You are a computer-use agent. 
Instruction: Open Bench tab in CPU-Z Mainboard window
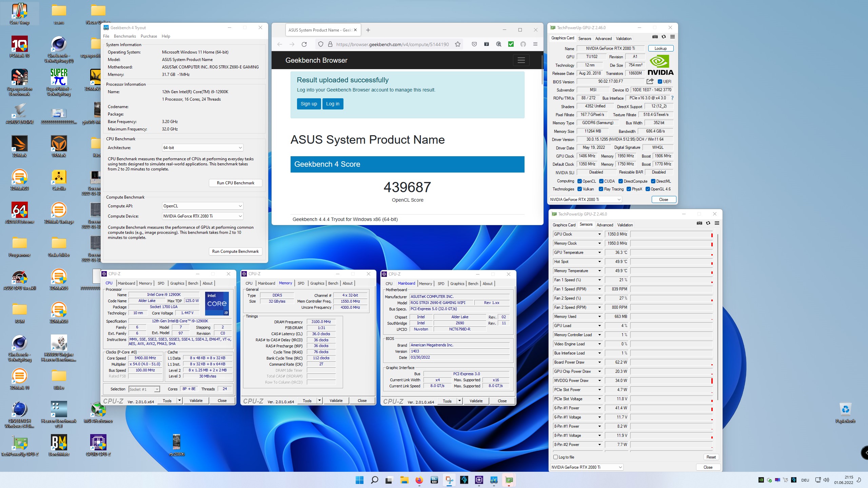click(x=473, y=284)
